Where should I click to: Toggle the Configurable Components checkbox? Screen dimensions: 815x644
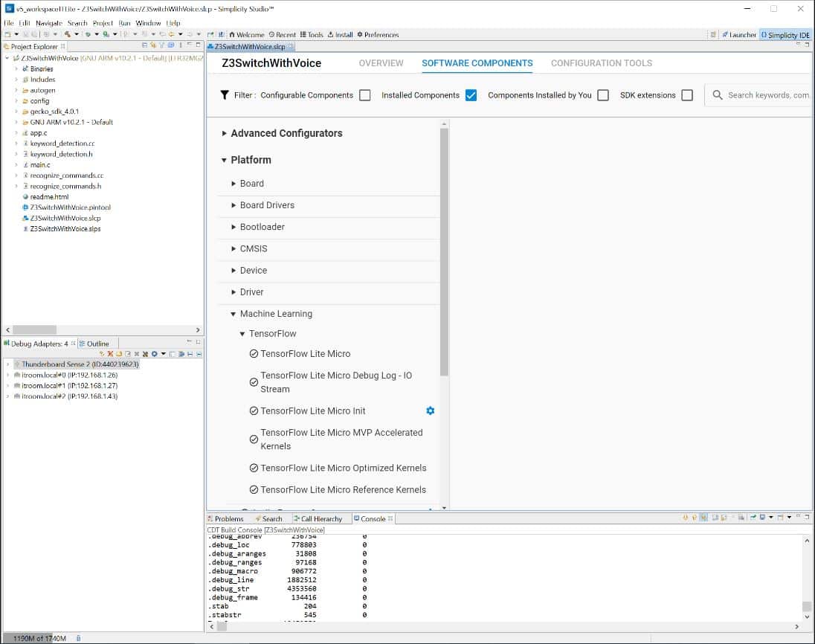(x=365, y=95)
